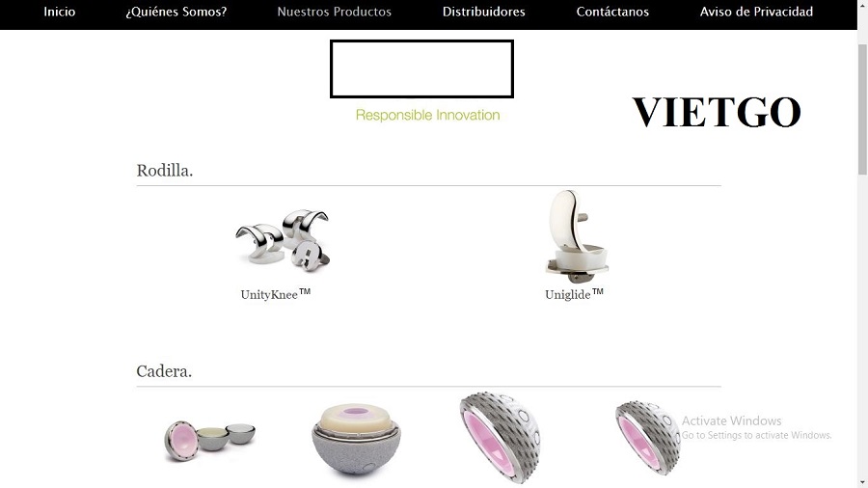Click the Responsible Innovation tagline

tap(427, 115)
